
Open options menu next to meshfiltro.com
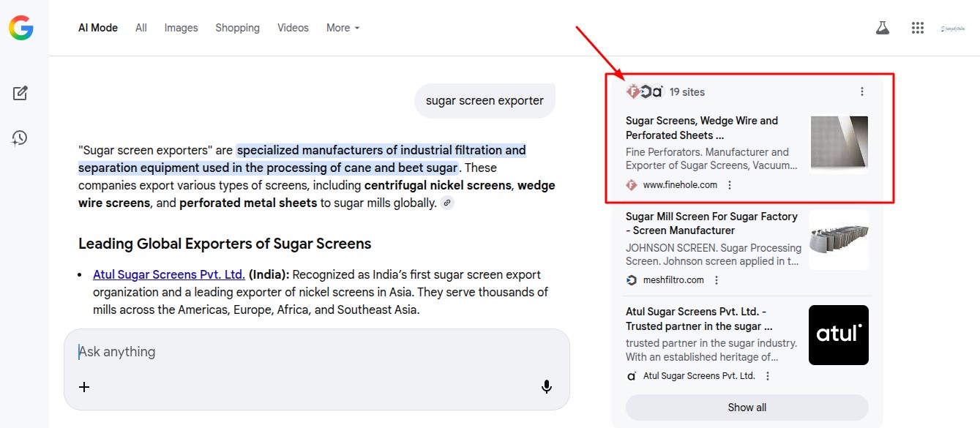(x=717, y=280)
